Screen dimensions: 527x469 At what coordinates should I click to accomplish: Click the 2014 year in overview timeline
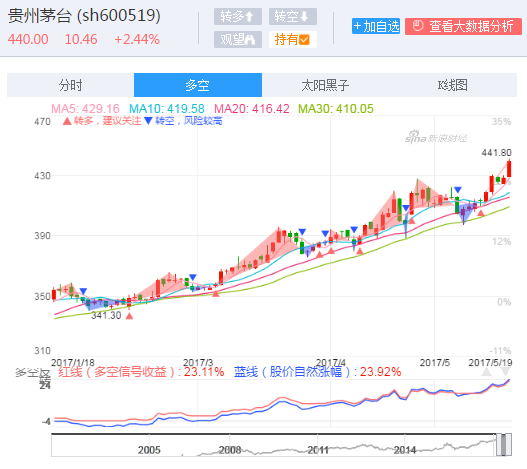coord(405,450)
